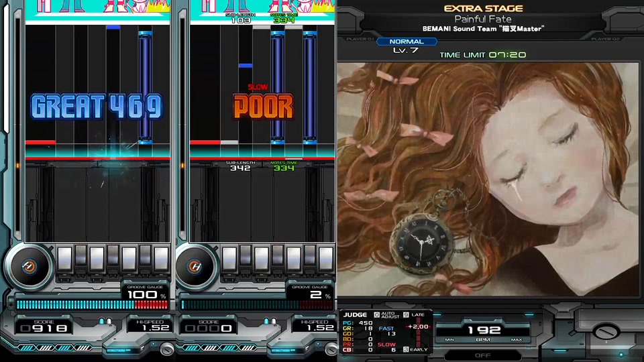This screenshot has height=362, width=644.
Task: Click Player 2 groove gauge 2% readout
Action: coord(321,295)
